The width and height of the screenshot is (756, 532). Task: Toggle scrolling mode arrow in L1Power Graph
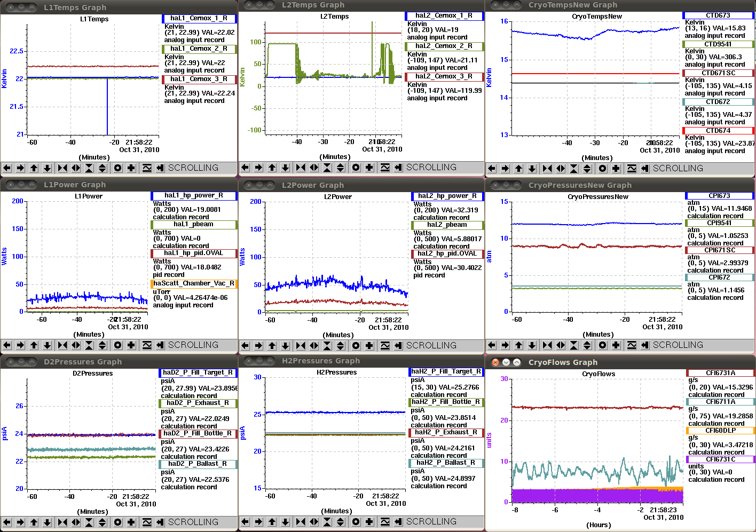pyautogui.click(x=160, y=345)
